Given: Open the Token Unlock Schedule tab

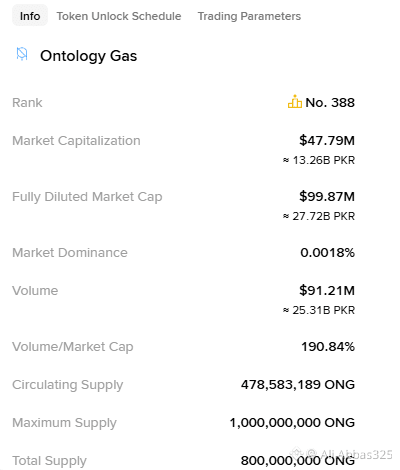Looking at the screenshot, I should (119, 16).
